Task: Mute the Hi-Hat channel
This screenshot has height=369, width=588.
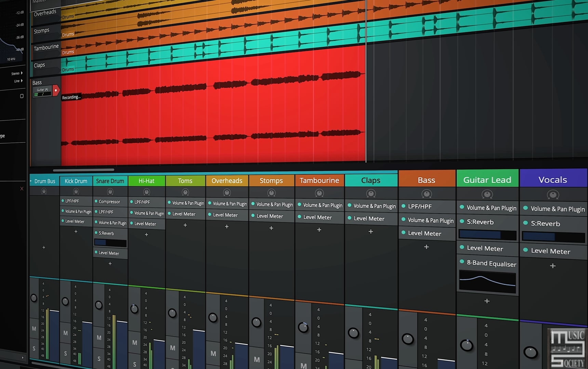Action: coord(135,343)
